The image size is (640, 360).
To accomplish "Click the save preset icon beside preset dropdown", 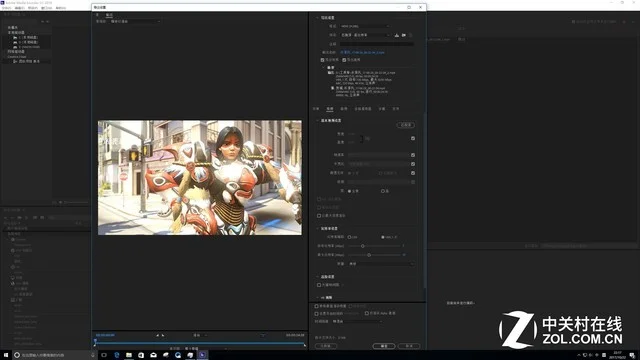I will click(396, 35).
